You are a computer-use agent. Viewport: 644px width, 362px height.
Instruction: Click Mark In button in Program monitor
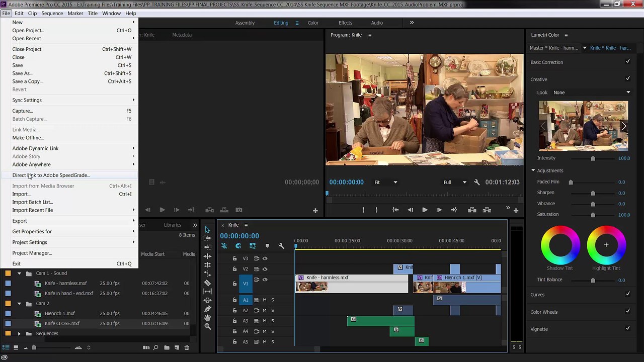[363, 210]
